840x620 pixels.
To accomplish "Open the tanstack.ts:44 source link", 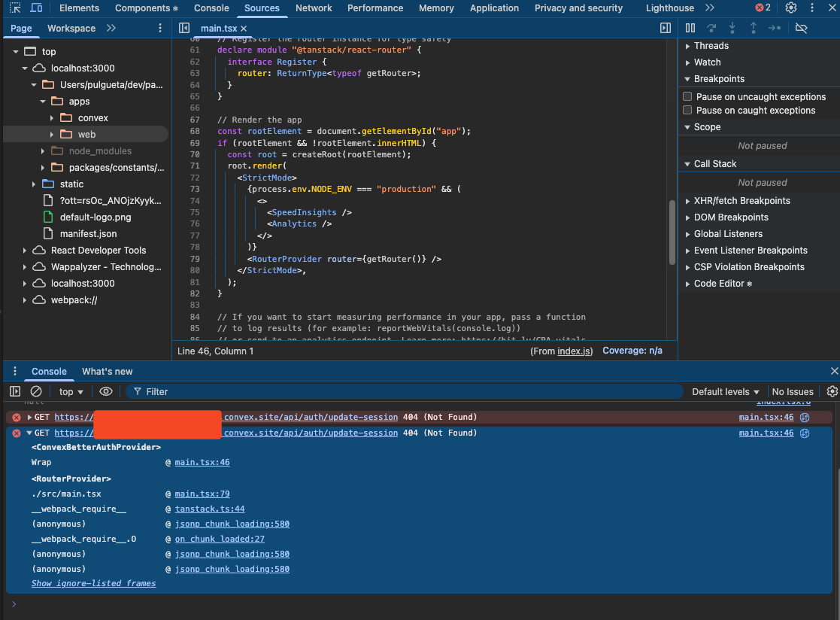I will tap(210, 509).
